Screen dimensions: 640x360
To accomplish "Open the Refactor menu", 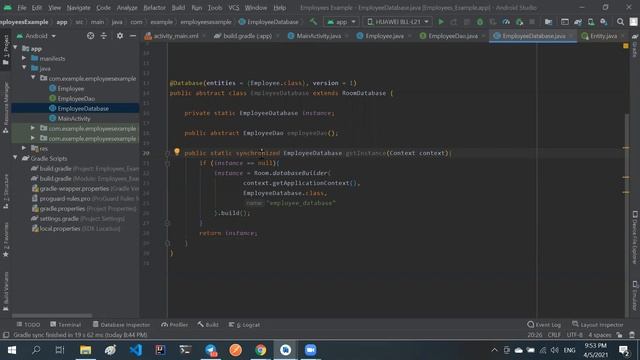I will [154, 7].
